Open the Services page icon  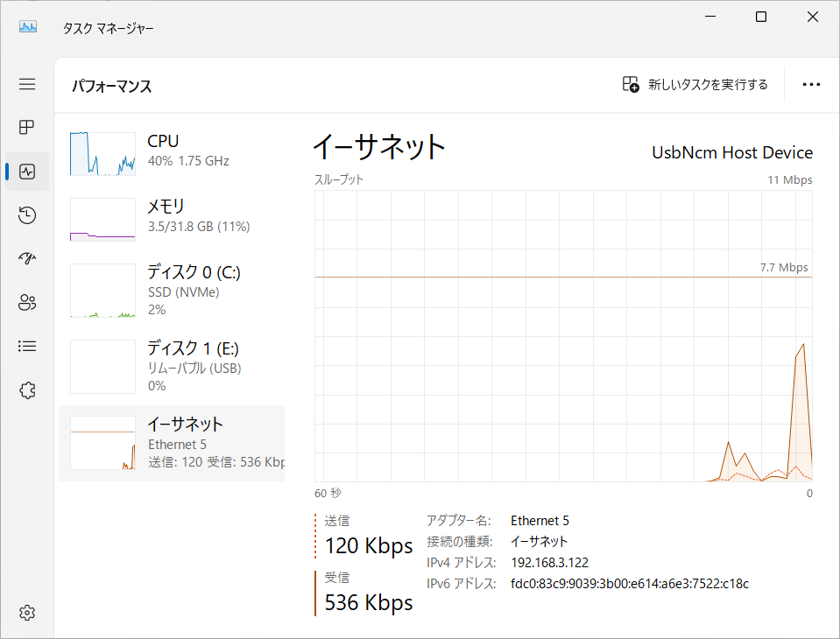[27, 390]
